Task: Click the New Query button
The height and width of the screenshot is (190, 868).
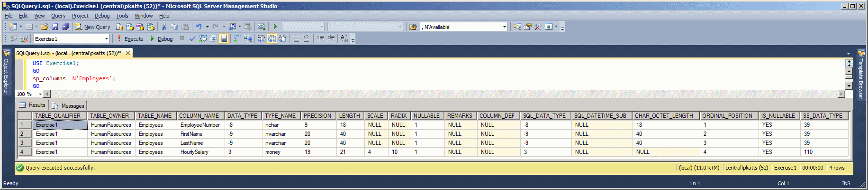Action: point(92,27)
